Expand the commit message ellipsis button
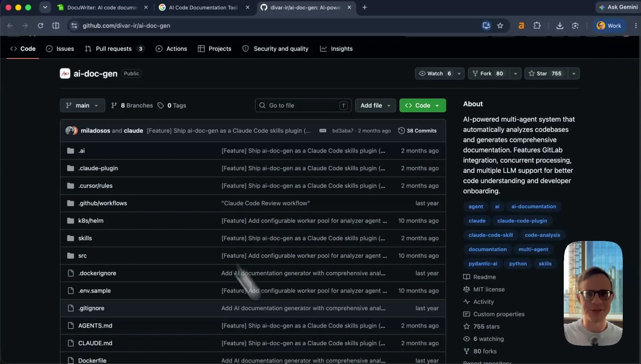Image resolution: width=641 pixels, height=364 pixels. (323, 130)
